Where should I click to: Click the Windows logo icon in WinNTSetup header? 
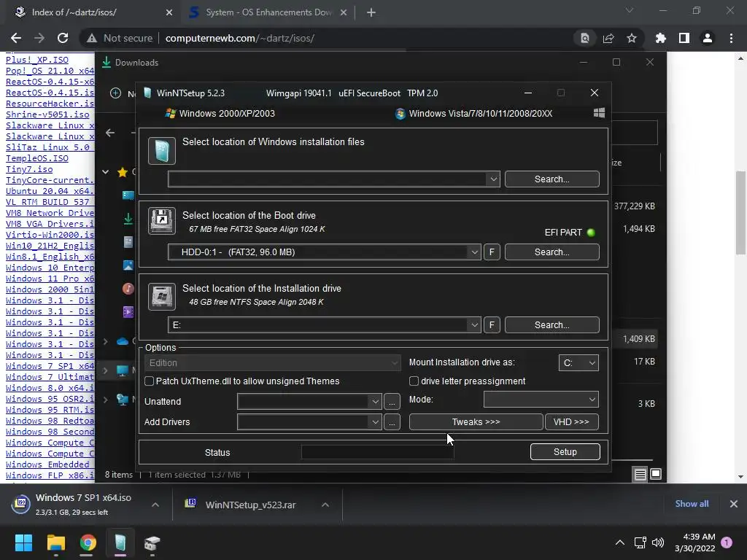pos(599,113)
